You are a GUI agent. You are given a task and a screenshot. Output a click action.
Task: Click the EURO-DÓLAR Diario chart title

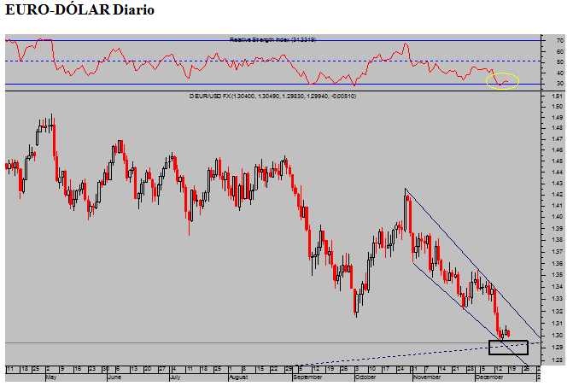[x=79, y=10]
